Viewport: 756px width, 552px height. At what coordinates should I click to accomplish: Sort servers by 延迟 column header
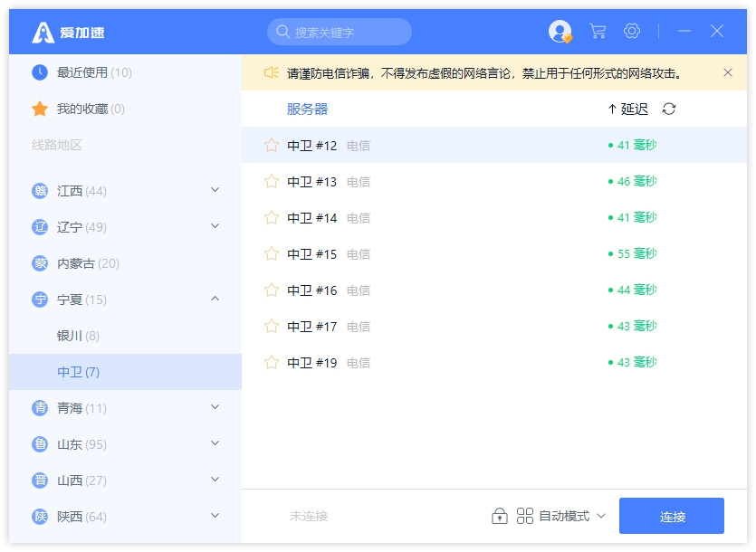coord(627,109)
